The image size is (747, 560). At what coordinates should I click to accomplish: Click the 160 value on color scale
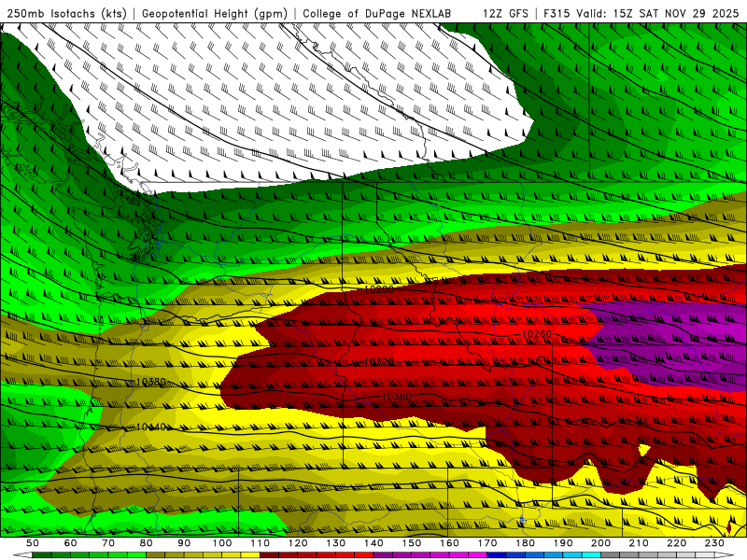point(449,543)
